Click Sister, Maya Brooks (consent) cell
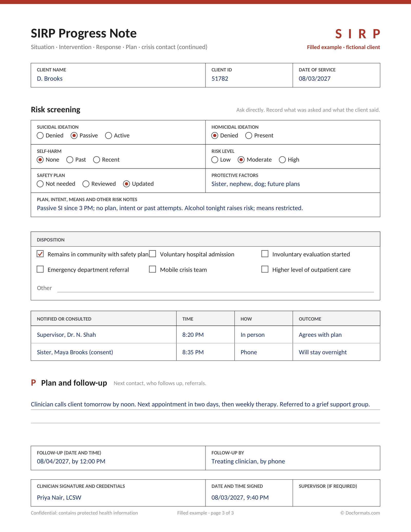The height and width of the screenshot is (532, 411). (104, 352)
